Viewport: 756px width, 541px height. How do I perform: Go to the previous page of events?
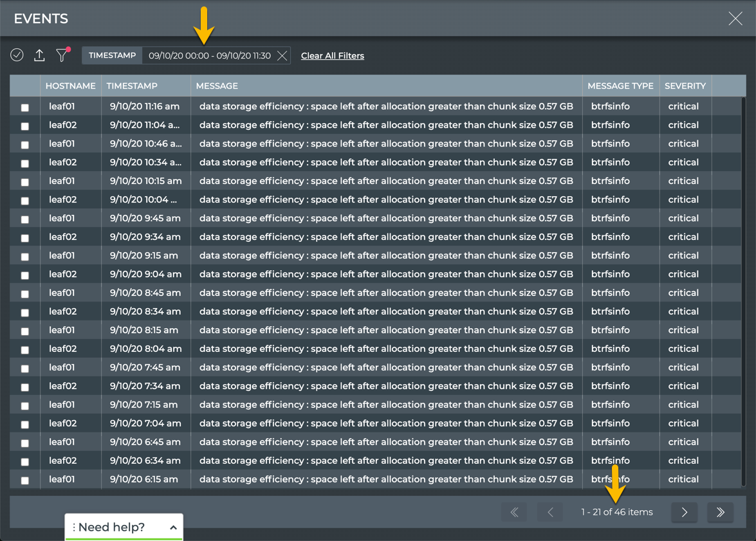pyautogui.click(x=550, y=512)
